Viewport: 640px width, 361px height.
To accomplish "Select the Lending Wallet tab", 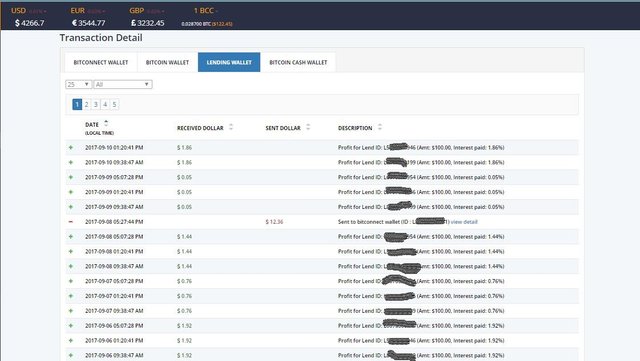I will pos(229,62).
